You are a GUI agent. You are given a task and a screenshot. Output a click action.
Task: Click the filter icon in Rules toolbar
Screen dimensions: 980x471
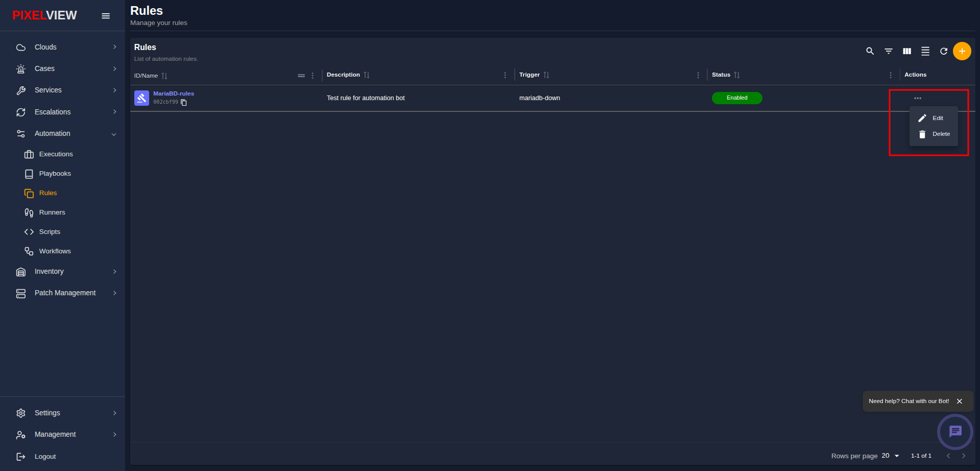(x=889, y=51)
